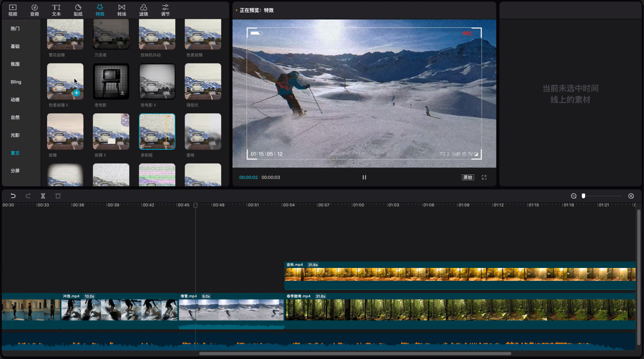Pause the preview playback
Image resolution: width=644 pixels, height=359 pixels.
(364, 177)
